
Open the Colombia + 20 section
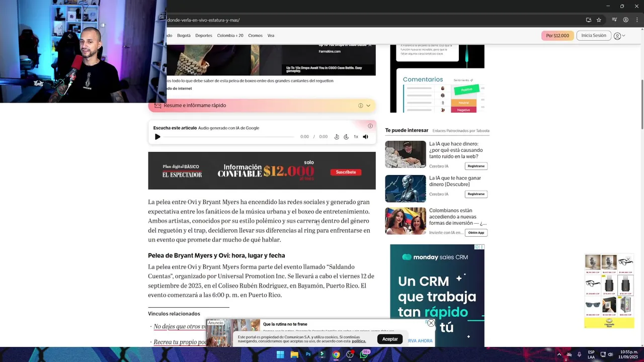(230, 36)
